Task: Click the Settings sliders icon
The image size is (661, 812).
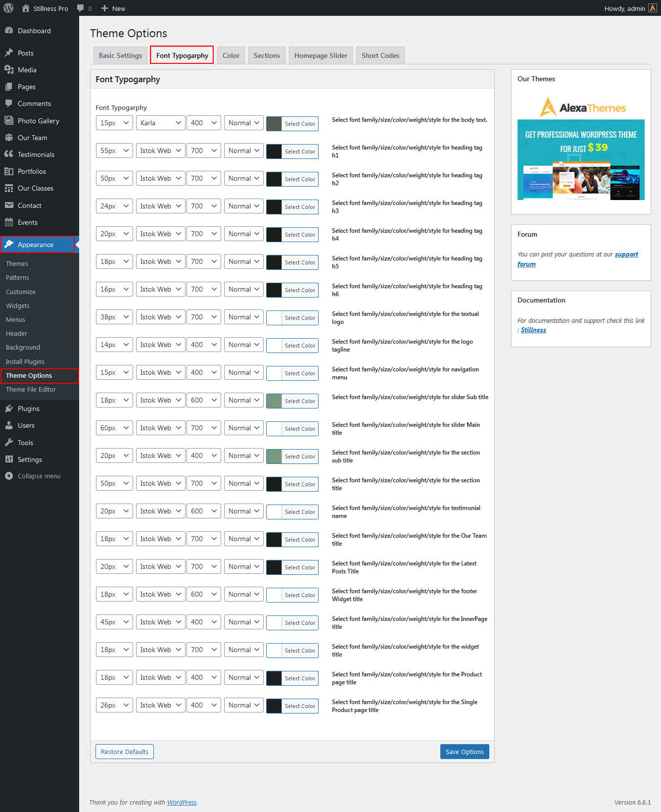Action: click(9, 459)
